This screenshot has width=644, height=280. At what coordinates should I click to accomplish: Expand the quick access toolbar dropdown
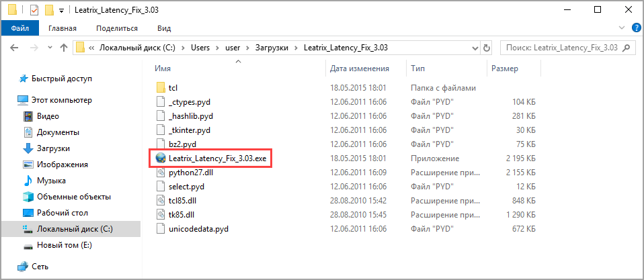point(62,11)
